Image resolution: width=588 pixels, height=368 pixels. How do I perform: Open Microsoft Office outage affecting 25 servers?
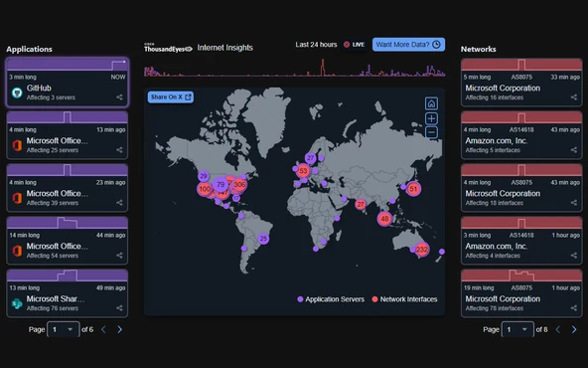click(x=68, y=135)
